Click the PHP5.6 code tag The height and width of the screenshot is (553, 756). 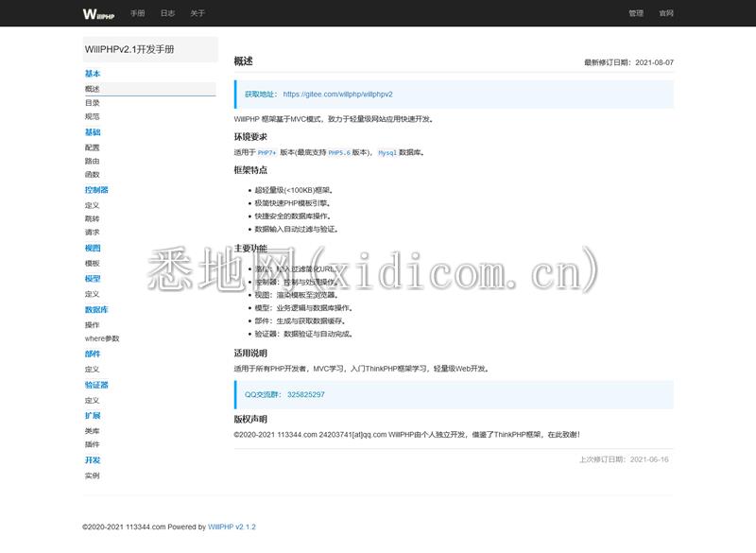pos(339,153)
